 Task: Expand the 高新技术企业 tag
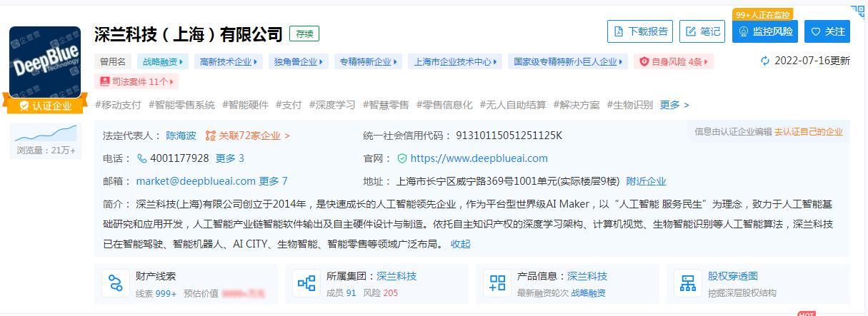(x=229, y=61)
